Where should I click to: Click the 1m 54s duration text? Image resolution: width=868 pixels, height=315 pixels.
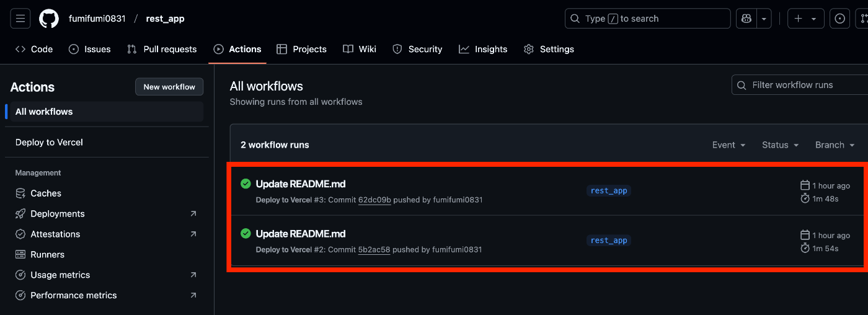tap(826, 249)
